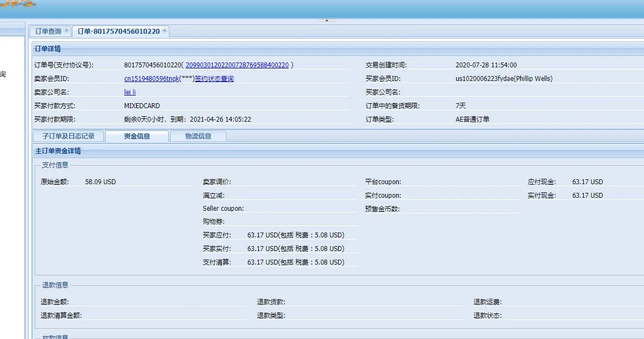
Task: Select the 7天 stocking period value
Action: pos(461,106)
